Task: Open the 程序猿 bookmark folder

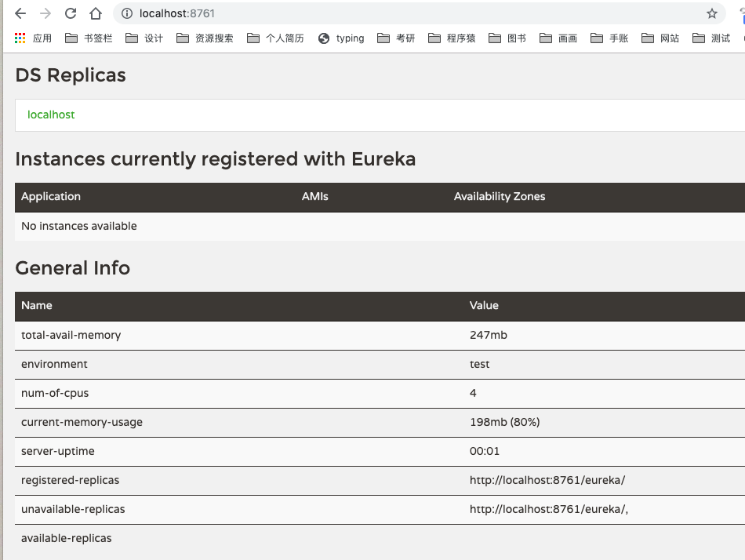Action: click(x=452, y=38)
